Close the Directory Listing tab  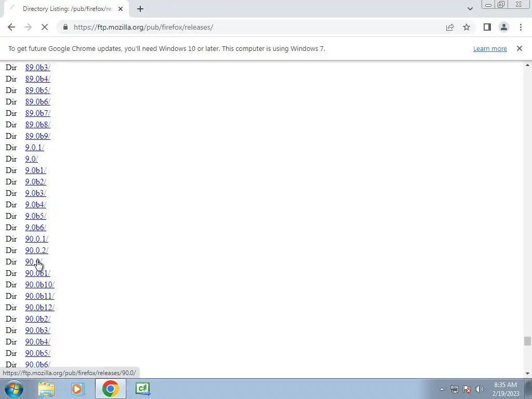(x=121, y=9)
